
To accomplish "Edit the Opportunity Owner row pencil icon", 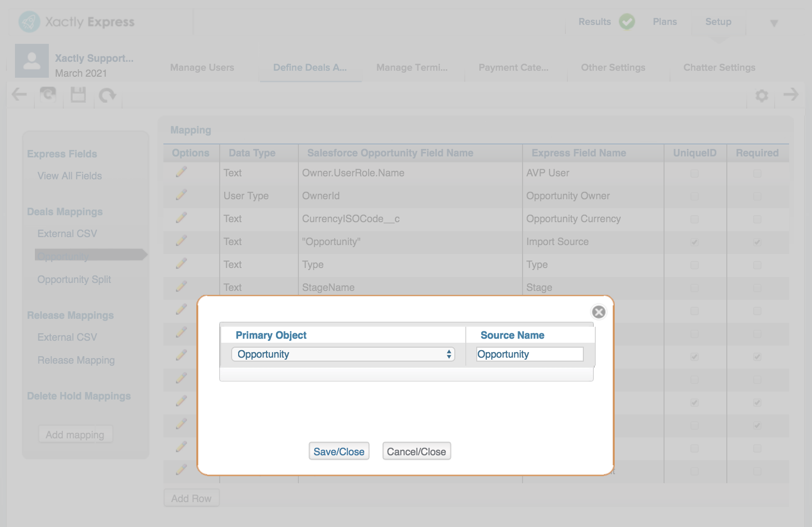I will [181, 195].
